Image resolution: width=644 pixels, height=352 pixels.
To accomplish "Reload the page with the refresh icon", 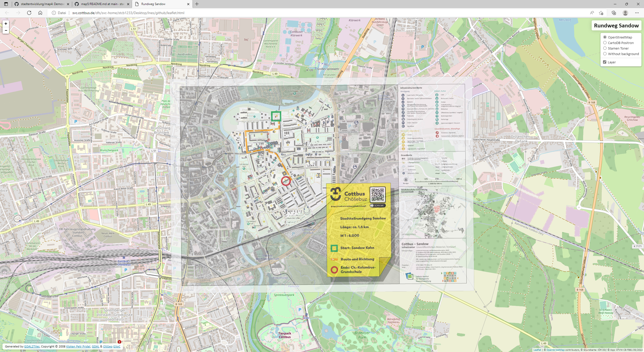I will tap(29, 13).
